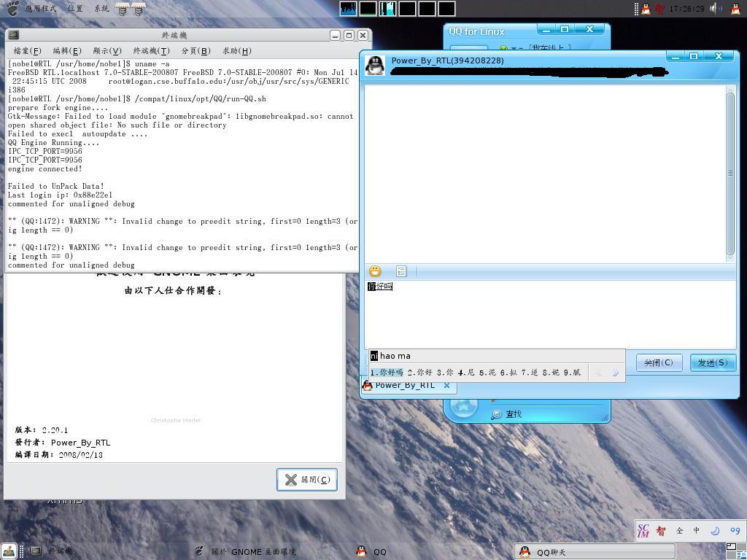Toggle half/full width moon icon in SCIM
Image resolution: width=747 pixels, height=560 pixels.
[x=715, y=531]
